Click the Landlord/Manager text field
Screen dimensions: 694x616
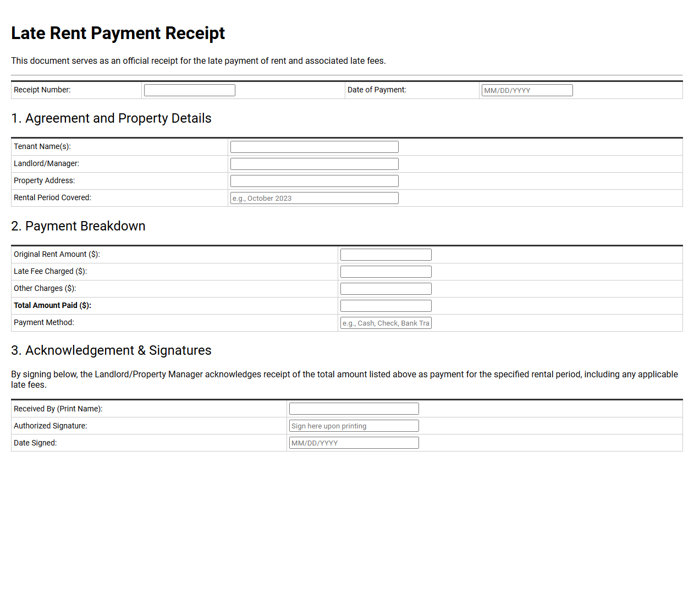pyautogui.click(x=315, y=164)
